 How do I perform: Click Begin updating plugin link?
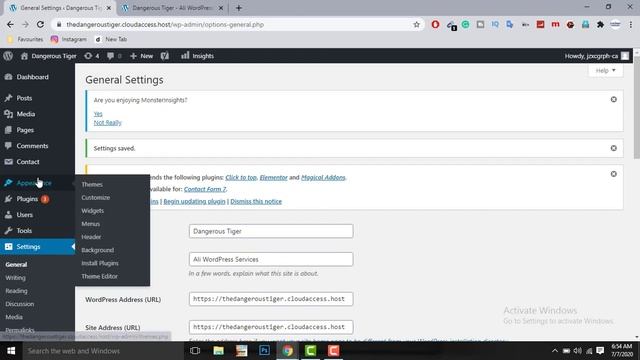point(194,201)
